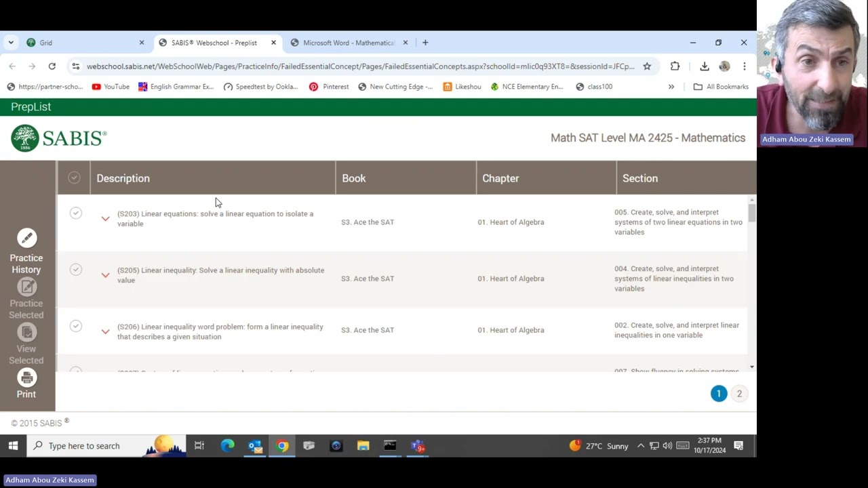Open the notifications center icon
The height and width of the screenshot is (488, 868).
click(738, 446)
